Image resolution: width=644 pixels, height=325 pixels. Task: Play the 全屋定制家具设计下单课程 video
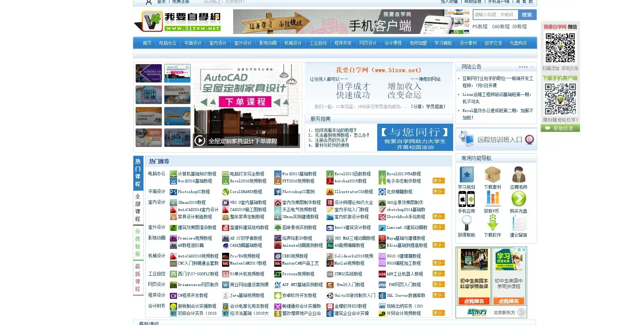[200, 141]
